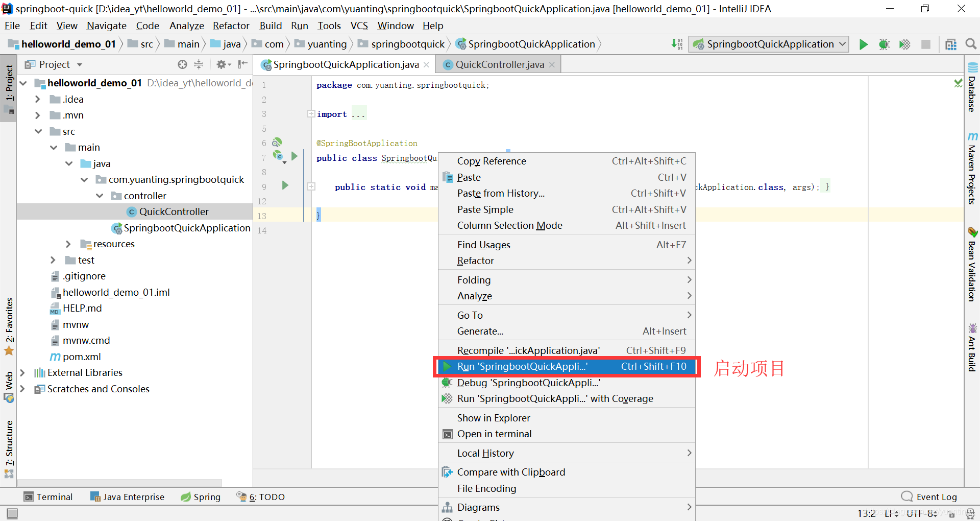
Task: Expand the resources folder
Action: click(x=68, y=244)
